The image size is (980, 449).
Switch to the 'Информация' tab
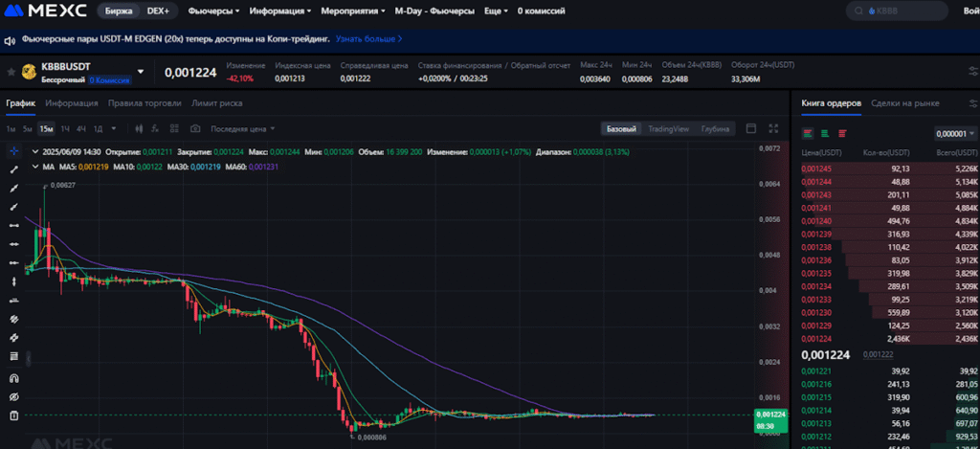pyautogui.click(x=71, y=103)
